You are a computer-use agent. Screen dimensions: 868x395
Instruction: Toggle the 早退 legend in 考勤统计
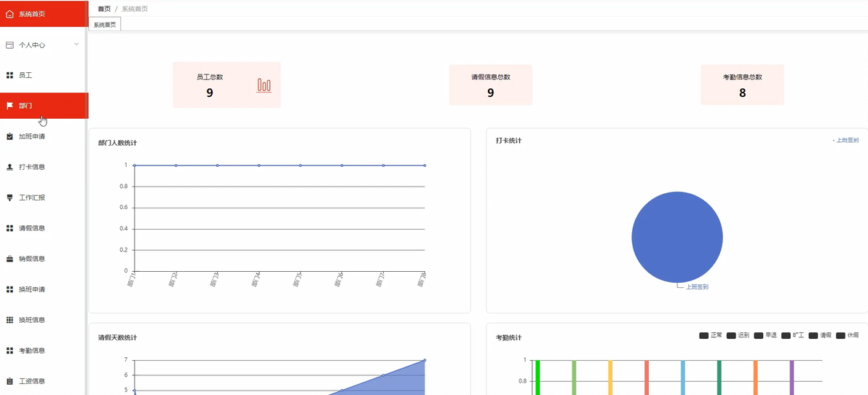coord(765,336)
